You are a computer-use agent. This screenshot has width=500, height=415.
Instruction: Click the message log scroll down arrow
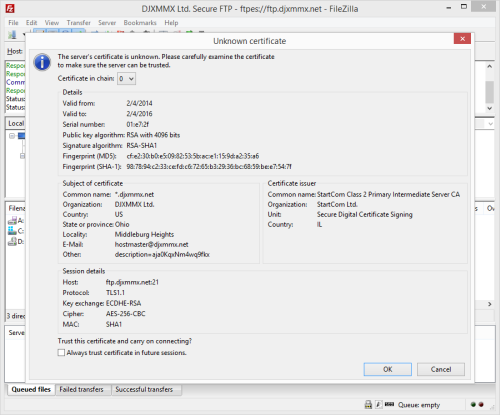click(x=489, y=108)
